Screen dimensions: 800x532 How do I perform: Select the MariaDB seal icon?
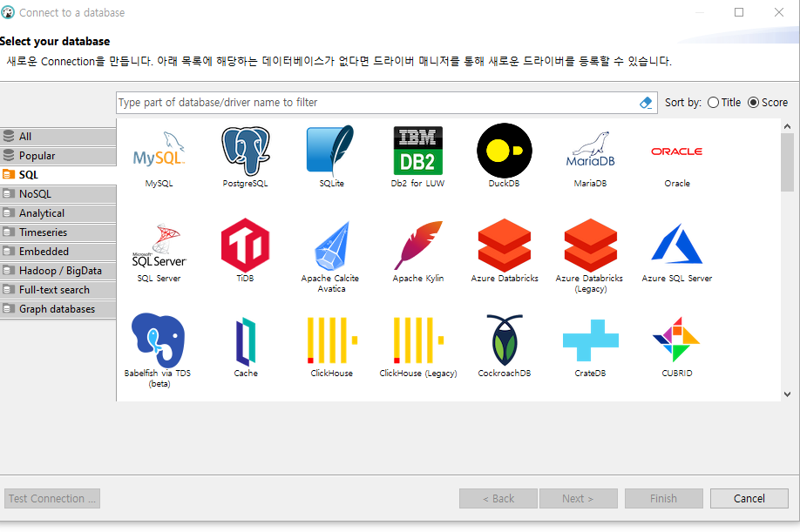[590, 150]
